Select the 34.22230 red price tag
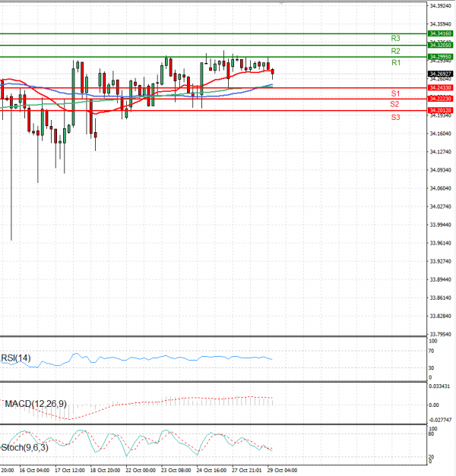The width and height of the screenshot is (456, 476). point(441,99)
